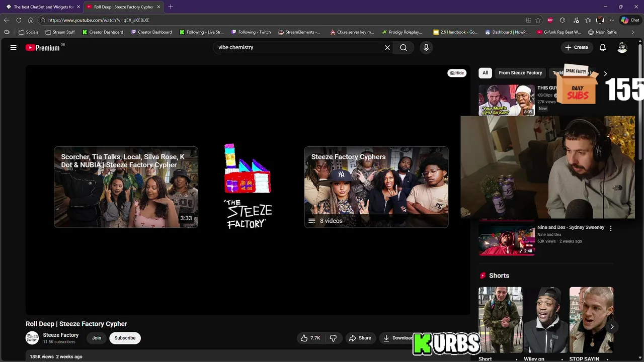Image resolution: width=644 pixels, height=362 pixels.
Task: Open the Steeze Factory Cyphers playlist card
Action: [x=376, y=187]
